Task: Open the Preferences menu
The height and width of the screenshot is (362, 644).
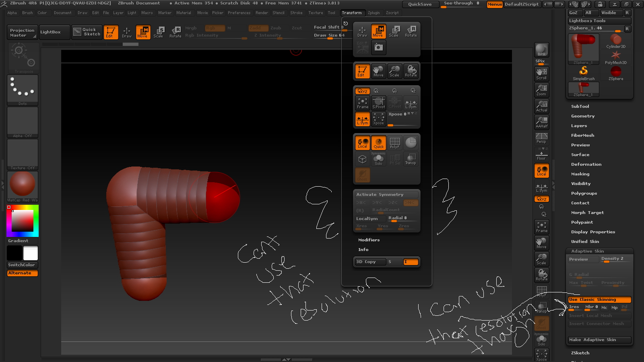Action: [239, 13]
